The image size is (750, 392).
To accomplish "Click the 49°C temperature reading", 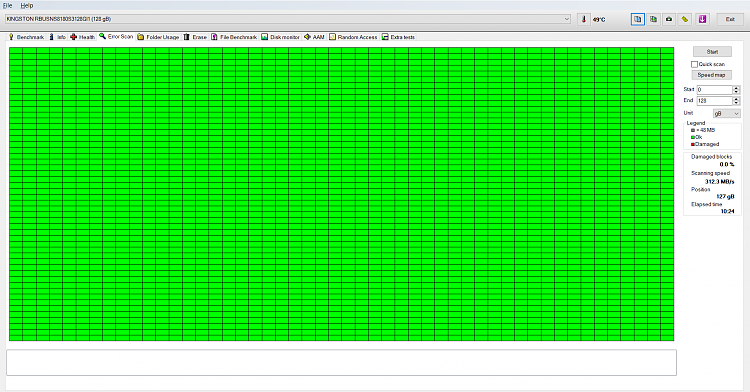I will [x=599, y=20].
